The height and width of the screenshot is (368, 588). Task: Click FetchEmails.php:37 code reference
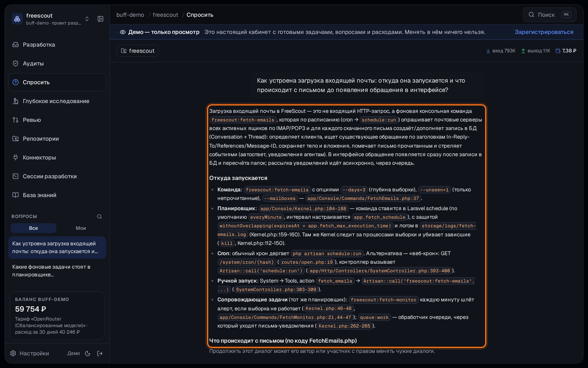pyautogui.click(x=363, y=198)
